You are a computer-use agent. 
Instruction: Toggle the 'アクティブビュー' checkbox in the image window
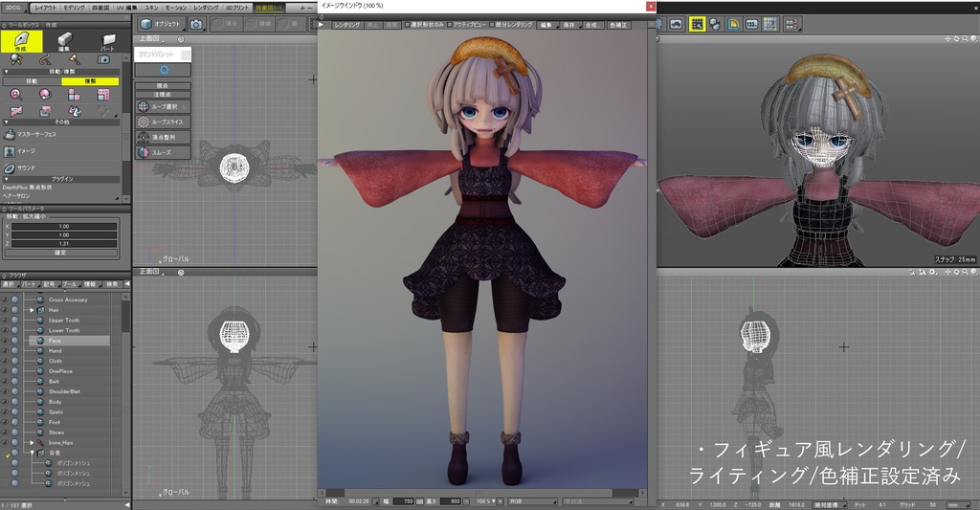pyautogui.click(x=450, y=25)
